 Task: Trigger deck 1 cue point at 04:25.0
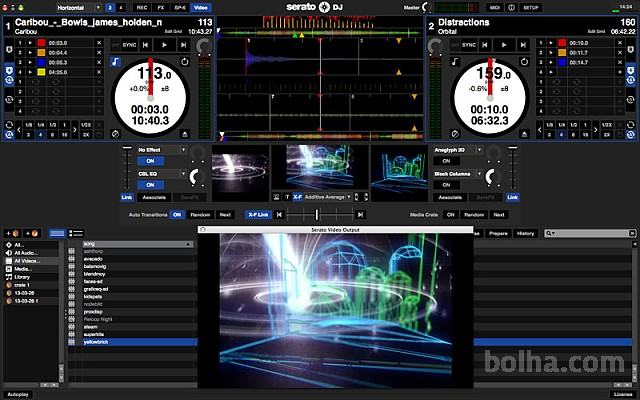30,72
